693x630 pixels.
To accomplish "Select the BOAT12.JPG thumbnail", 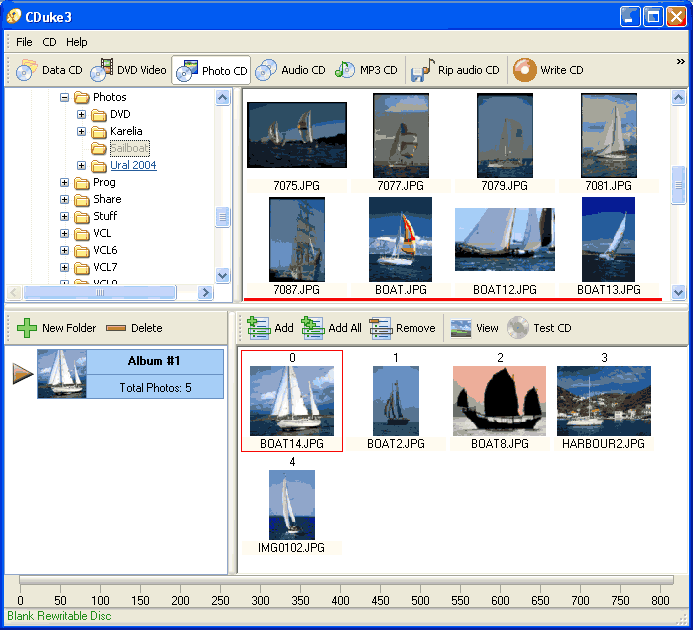I will tap(504, 247).
